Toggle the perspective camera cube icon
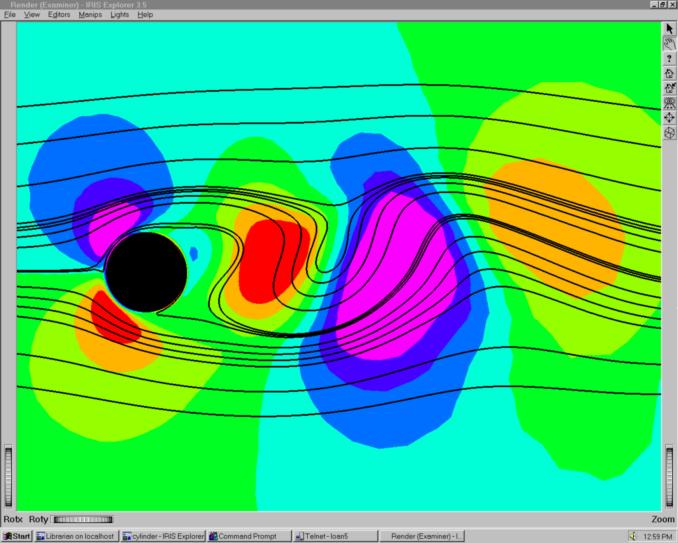Screen dimensions: 678x543 (669, 133)
